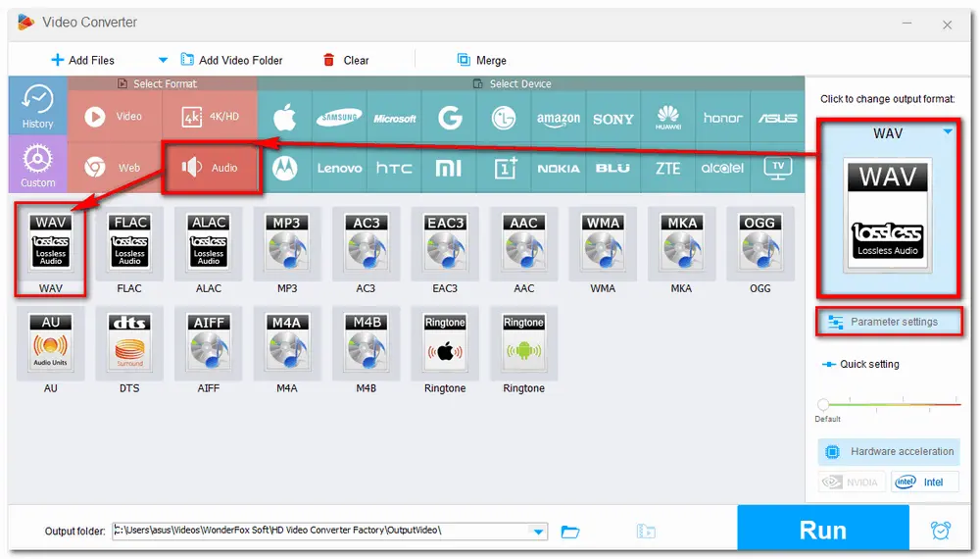
Task: Open the Custom profiles panel
Action: [37, 165]
